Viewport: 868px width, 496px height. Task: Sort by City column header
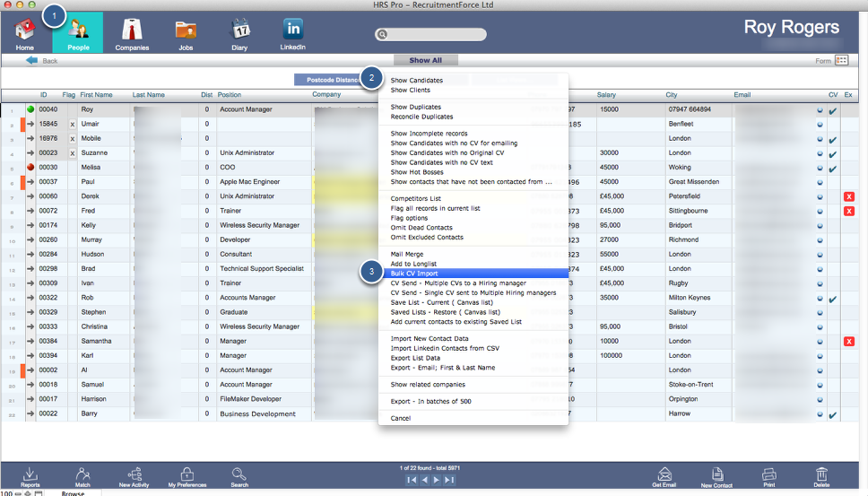pyautogui.click(x=671, y=95)
